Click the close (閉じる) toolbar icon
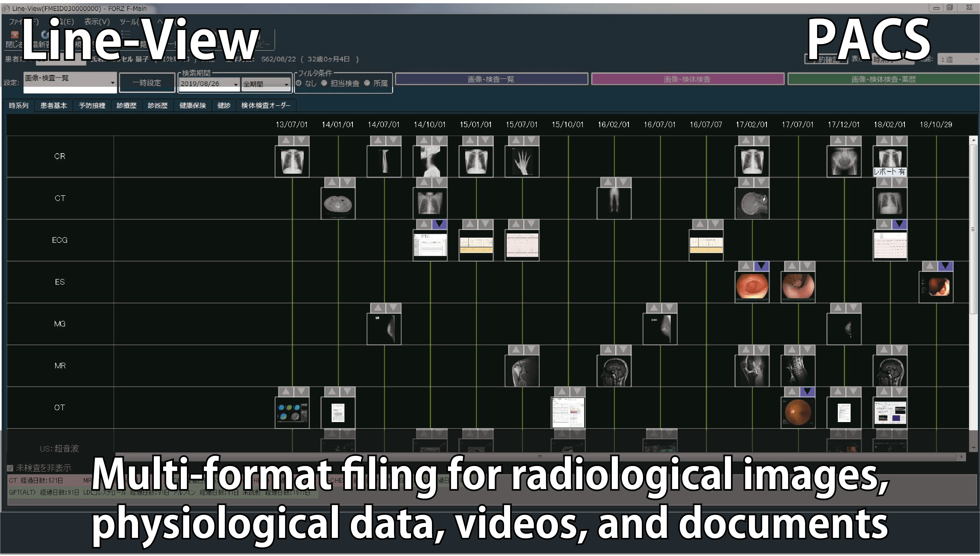Image resolution: width=980 pixels, height=556 pixels. (x=14, y=35)
